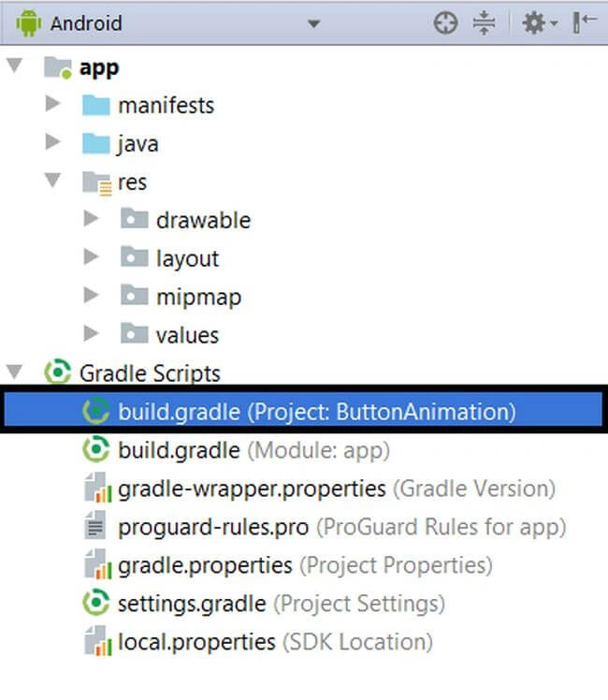The height and width of the screenshot is (700, 608).
Task: Click the java folder icon
Action: (x=96, y=144)
